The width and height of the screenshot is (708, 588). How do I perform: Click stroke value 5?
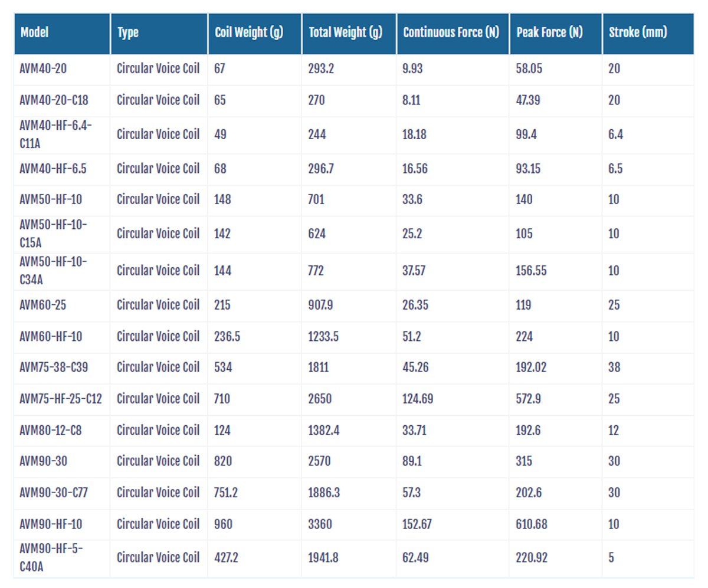coord(611,558)
